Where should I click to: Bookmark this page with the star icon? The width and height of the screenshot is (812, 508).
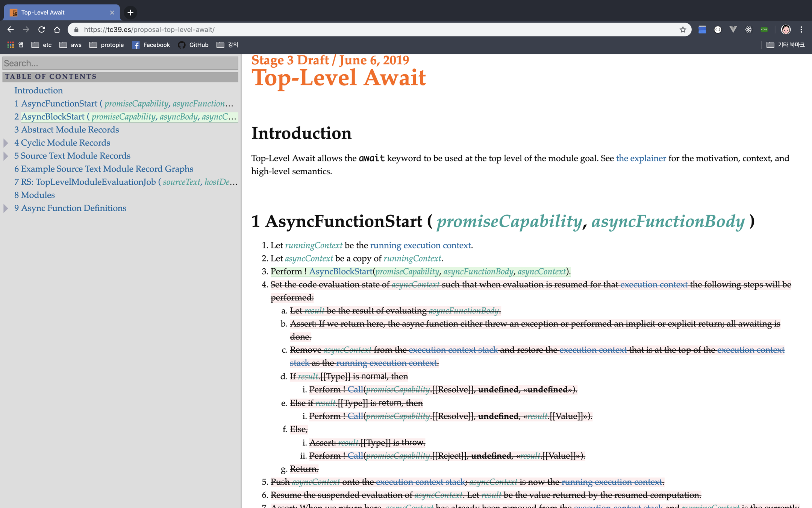pyautogui.click(x=683, y=29)
